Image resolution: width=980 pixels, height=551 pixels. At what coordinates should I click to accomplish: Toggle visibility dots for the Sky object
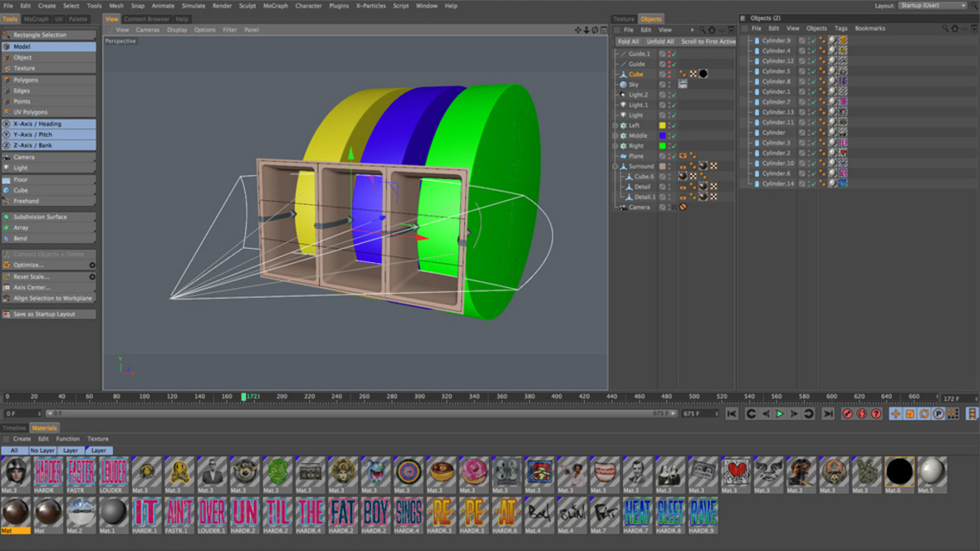tap(669, 85)
